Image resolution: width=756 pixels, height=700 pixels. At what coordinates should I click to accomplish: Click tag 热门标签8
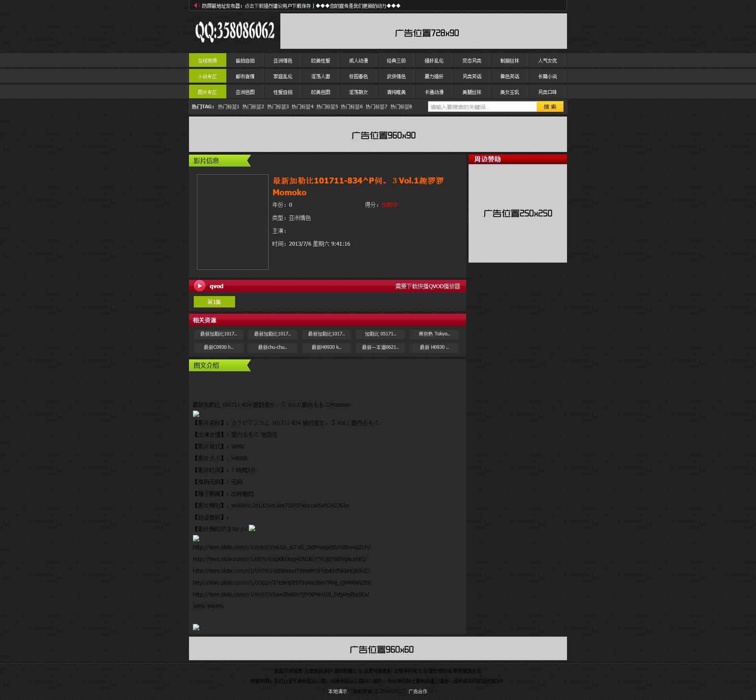click(401, 107)
